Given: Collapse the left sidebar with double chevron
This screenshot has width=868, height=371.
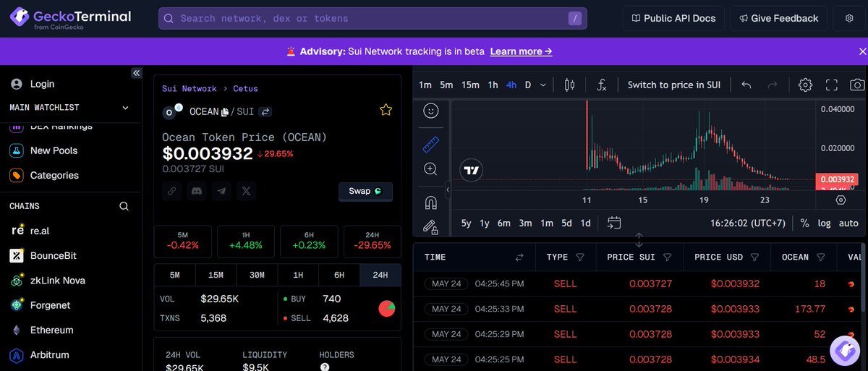Looking at the screenshot, I should click(x=136, y=74).
